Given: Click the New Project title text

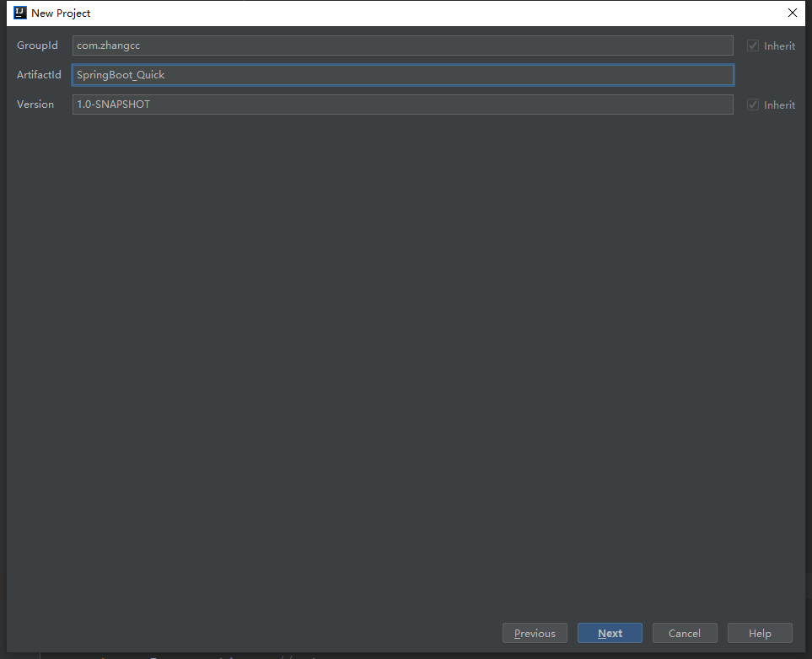Looking at the screenshot, I should click(61, 13).
